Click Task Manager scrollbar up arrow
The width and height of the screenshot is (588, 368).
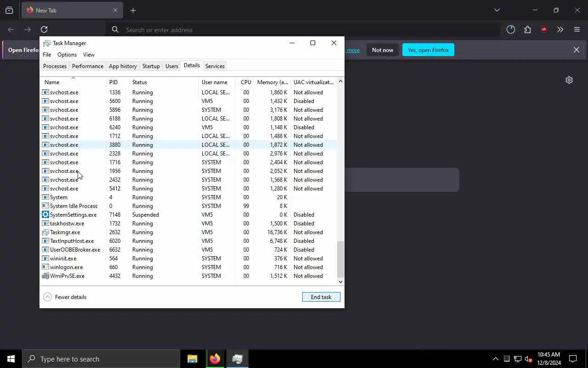[340, 81]
